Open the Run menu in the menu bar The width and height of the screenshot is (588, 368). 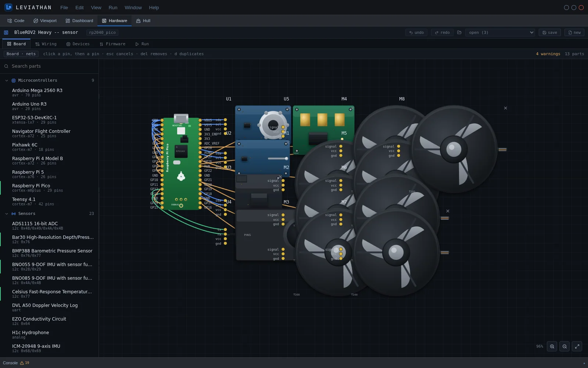(113, 7)
